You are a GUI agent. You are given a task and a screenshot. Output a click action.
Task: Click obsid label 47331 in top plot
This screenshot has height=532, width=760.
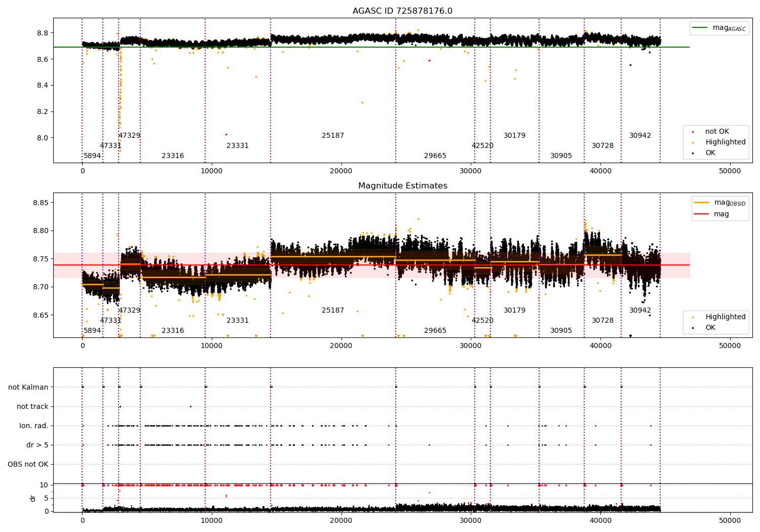point(110,146)
